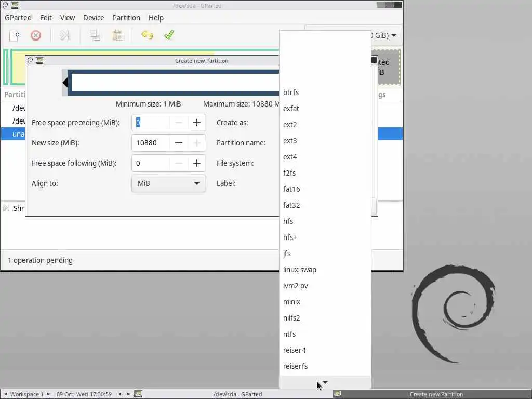This screenshot has height=399, width=532.
Task: Click the Paste partition toolbar icon
Action: (117, 35)
